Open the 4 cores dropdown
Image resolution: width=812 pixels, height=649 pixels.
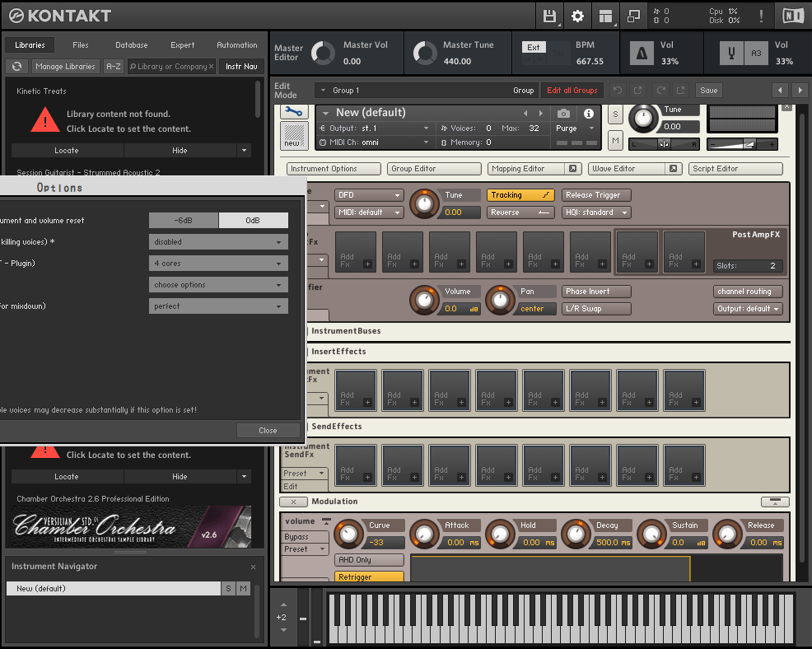pos(218,264)
